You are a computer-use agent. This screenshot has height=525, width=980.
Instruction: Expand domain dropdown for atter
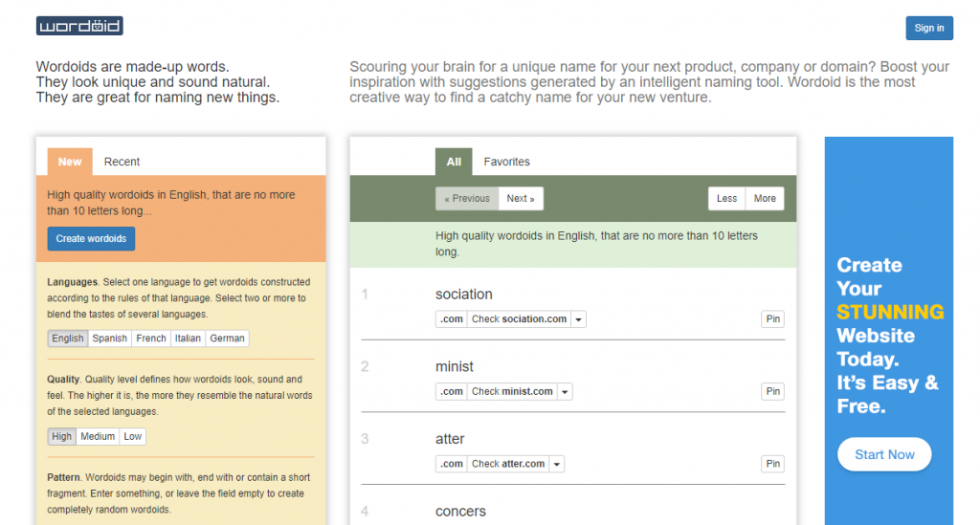point(557,464)
